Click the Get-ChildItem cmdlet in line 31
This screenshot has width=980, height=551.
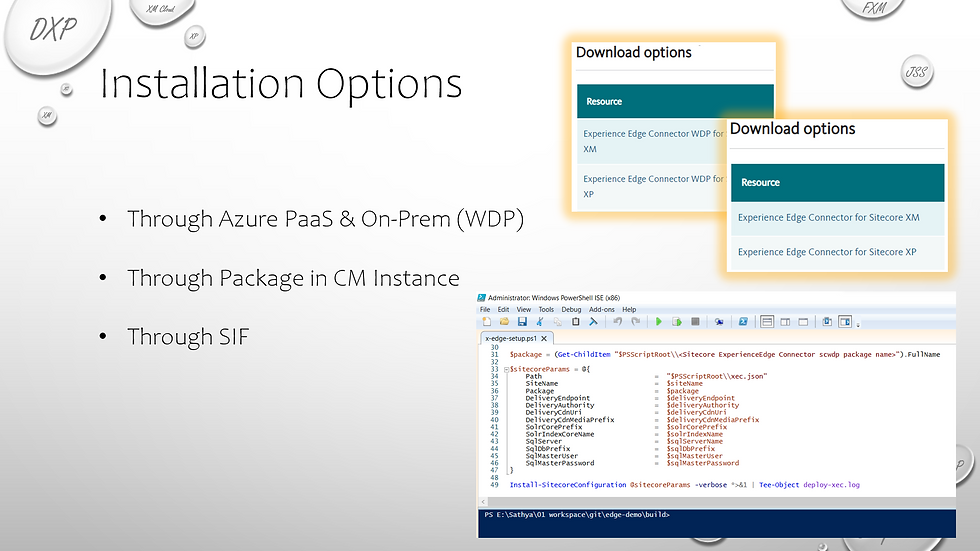(584, 354)
